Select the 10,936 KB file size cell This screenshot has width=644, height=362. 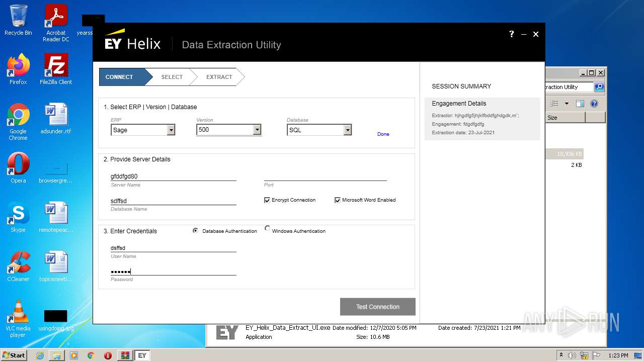tap(570, 154)
